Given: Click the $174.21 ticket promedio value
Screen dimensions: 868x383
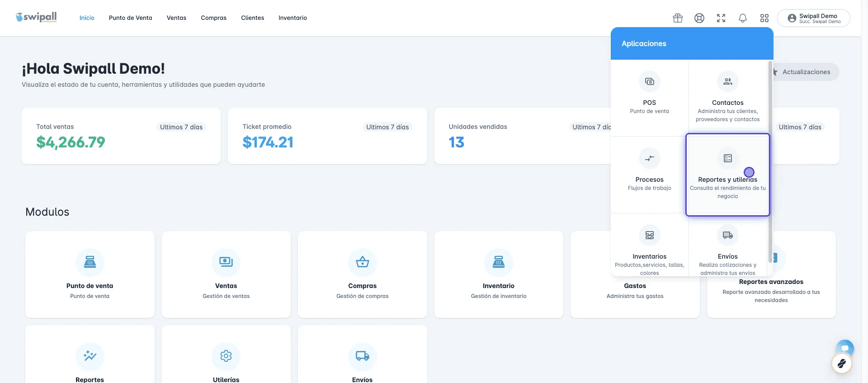Looking at the screenshot, I should pyautogui.click(x=268, y=142).
